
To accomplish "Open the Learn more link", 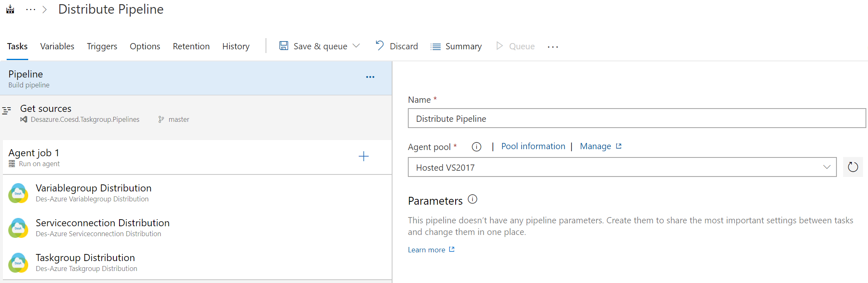I will click(x=427, y=250).
